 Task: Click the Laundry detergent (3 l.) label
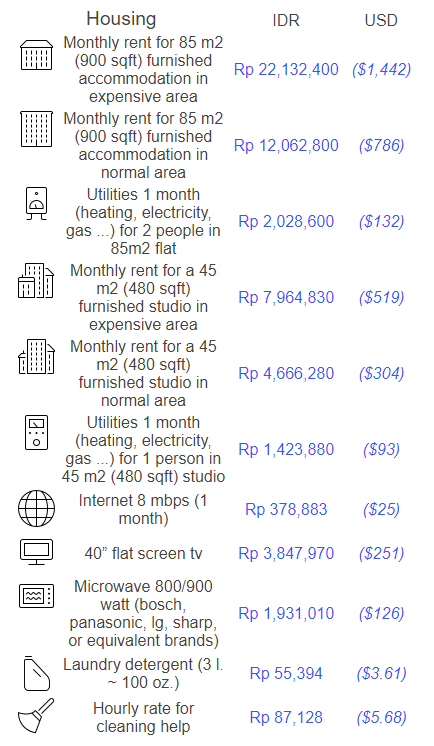click(143, 673)
